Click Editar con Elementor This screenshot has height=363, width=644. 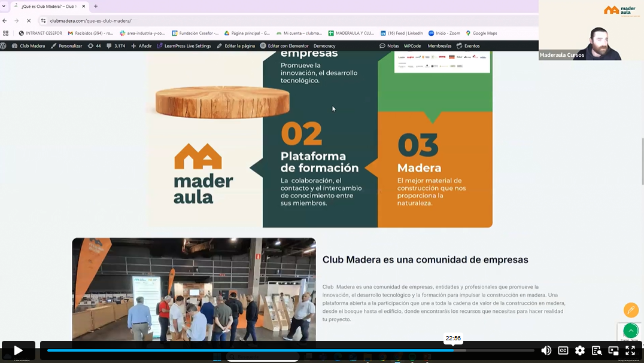click(284, 46)
